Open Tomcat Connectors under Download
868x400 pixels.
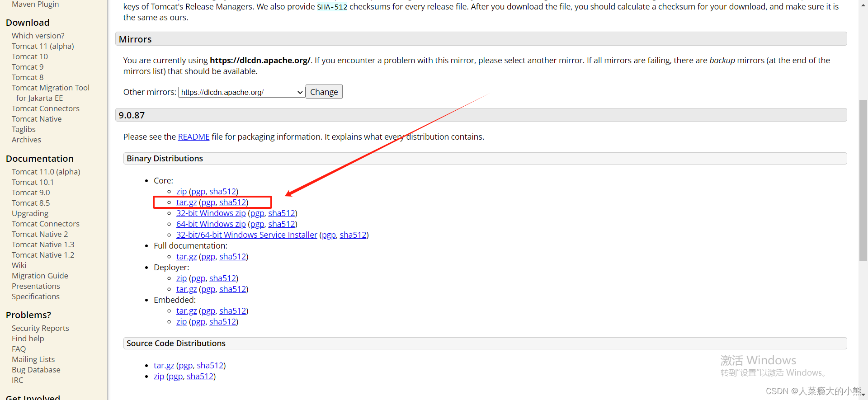(46, 108)
